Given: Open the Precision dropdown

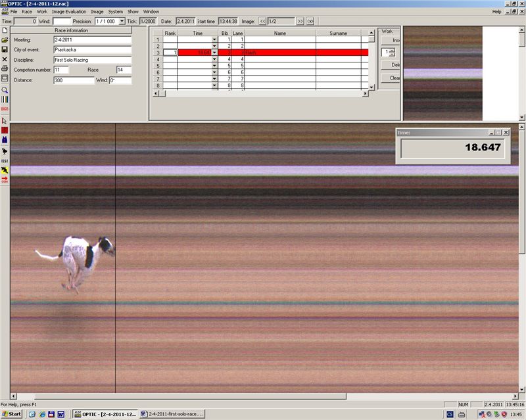Looking at the screenshot, I should click(122, 21).
